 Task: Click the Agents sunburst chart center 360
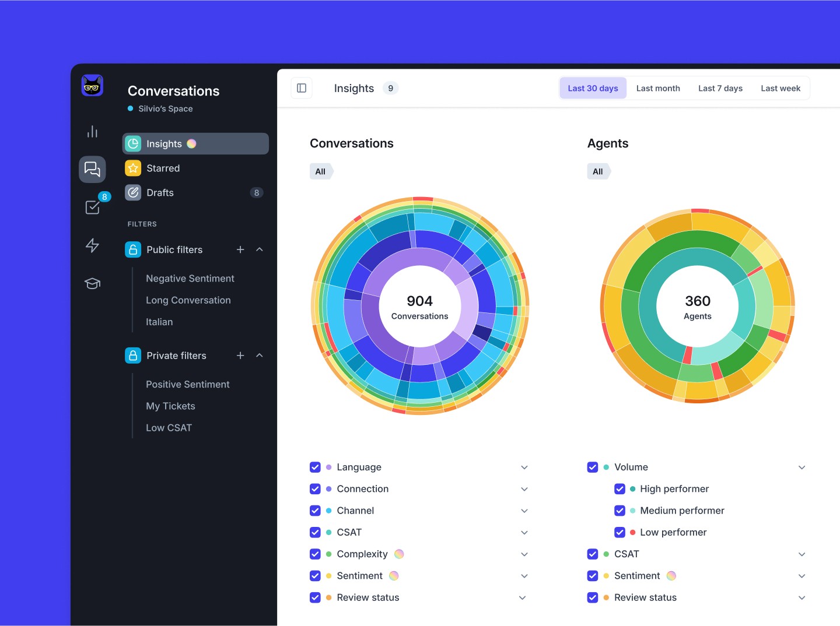coord(698,307)
